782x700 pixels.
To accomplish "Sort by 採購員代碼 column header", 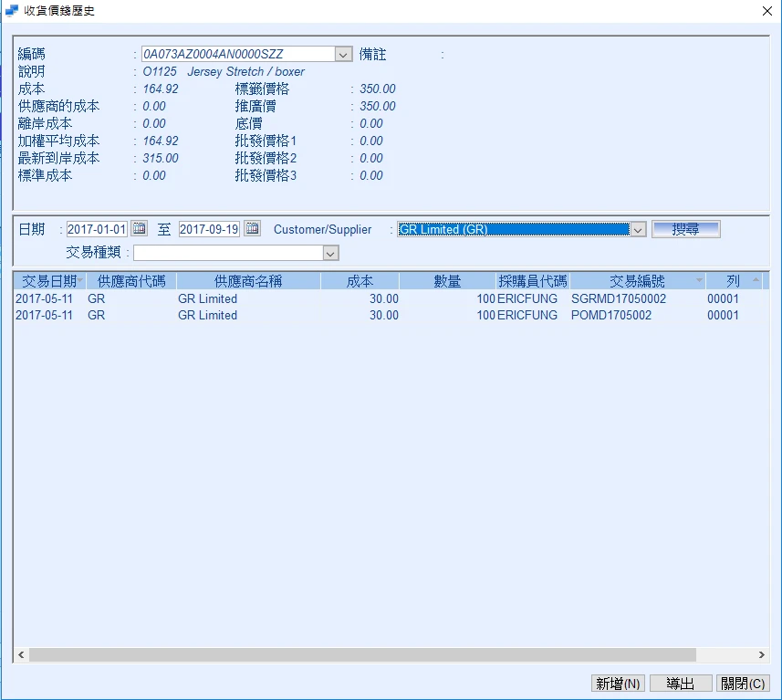I will point(533,281).
